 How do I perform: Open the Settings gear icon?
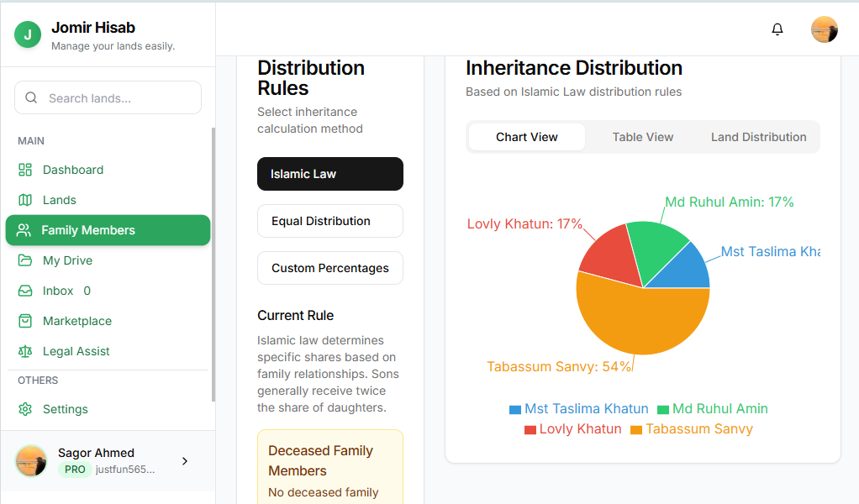25,409
